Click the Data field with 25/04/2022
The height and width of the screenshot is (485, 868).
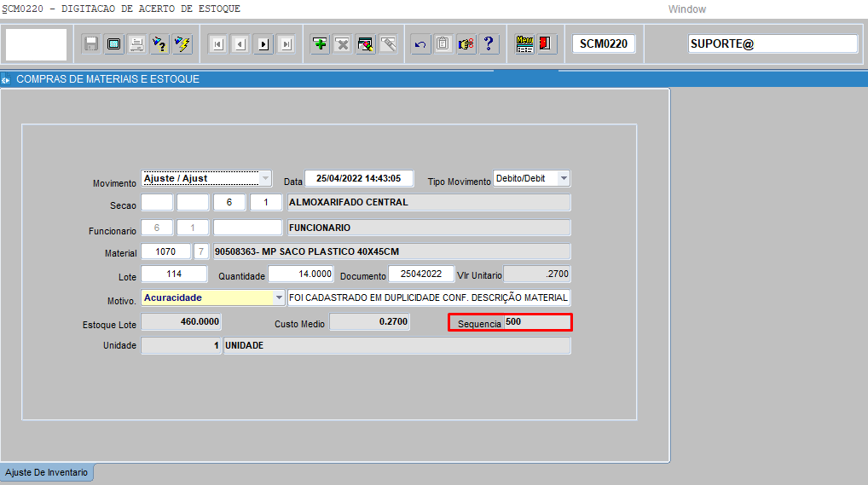click(358, 179)
